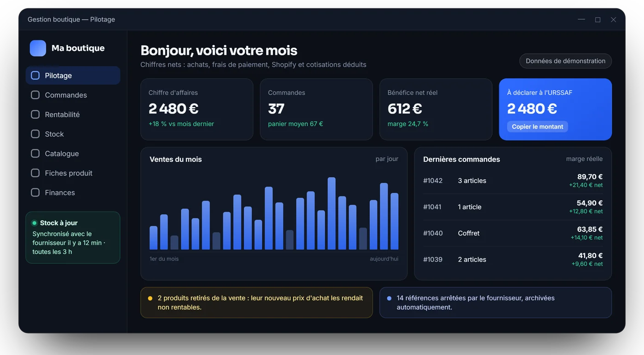Click the Catalogue sidebar icon
The height and width of the screenshot is (355, 644).
(35, 154)
